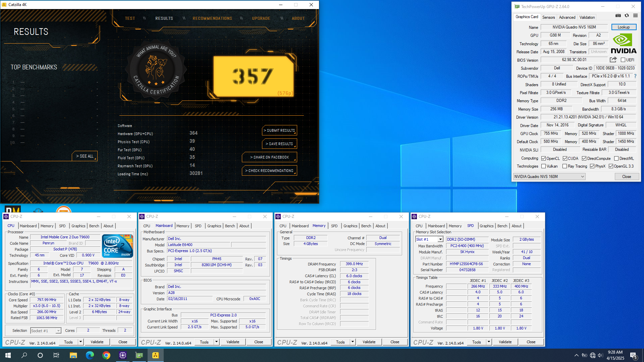Click the GPU name field NVIDIA Quadro NVS 160M
644x362 pixels.
pos(574,27)
